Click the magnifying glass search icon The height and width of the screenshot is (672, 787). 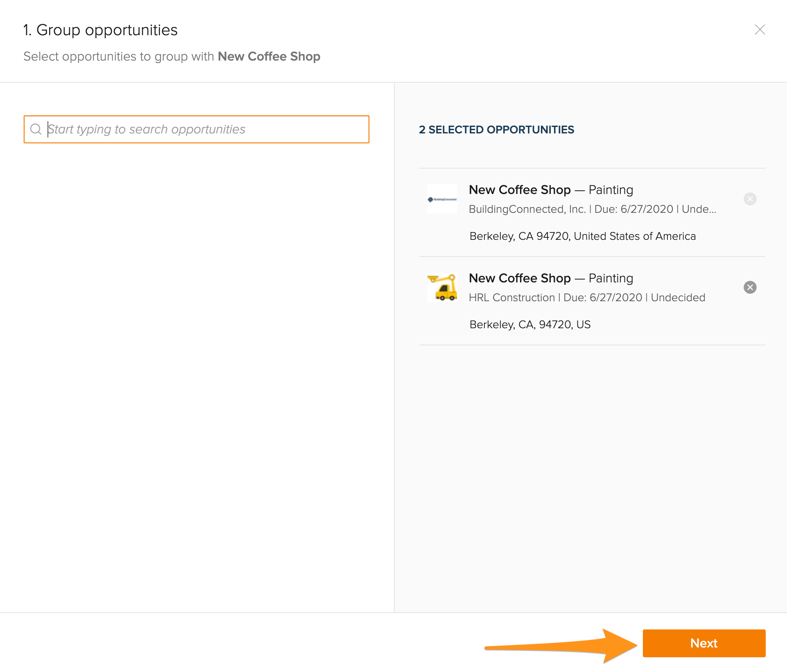point(36,129)
